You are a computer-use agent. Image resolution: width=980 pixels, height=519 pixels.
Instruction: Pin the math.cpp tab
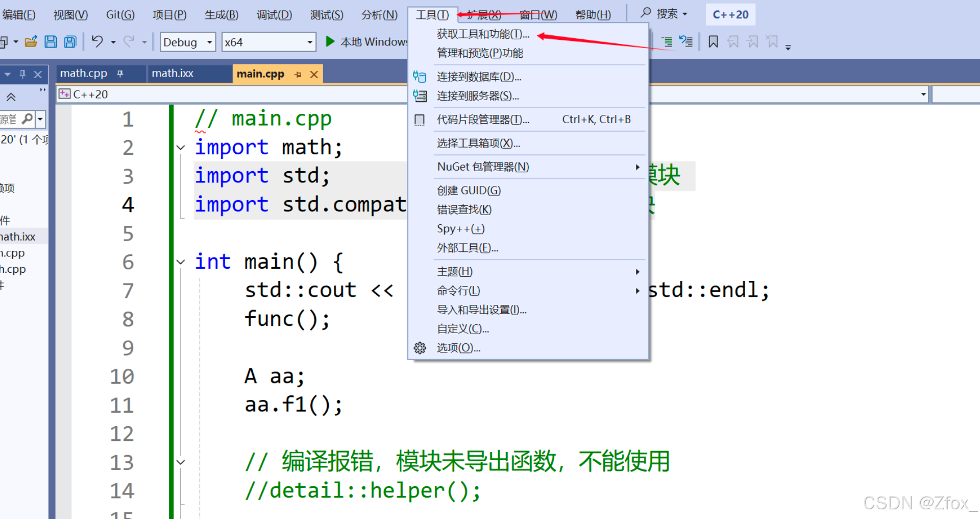pyautogui.click(x=120, y=74)
